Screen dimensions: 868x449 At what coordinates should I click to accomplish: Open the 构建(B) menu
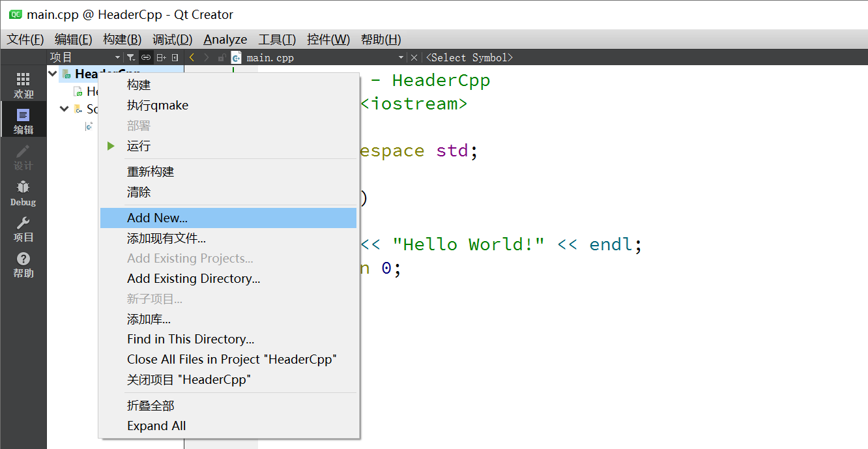point(122,39)
